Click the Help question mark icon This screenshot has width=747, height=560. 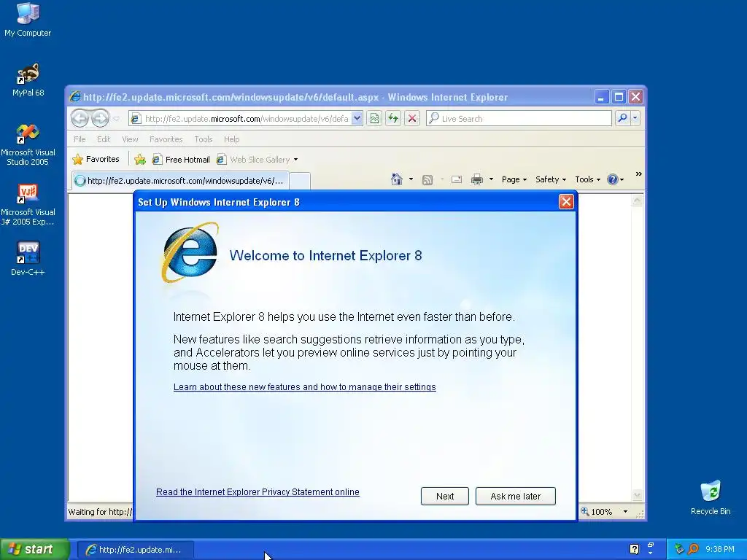(613, 179)
